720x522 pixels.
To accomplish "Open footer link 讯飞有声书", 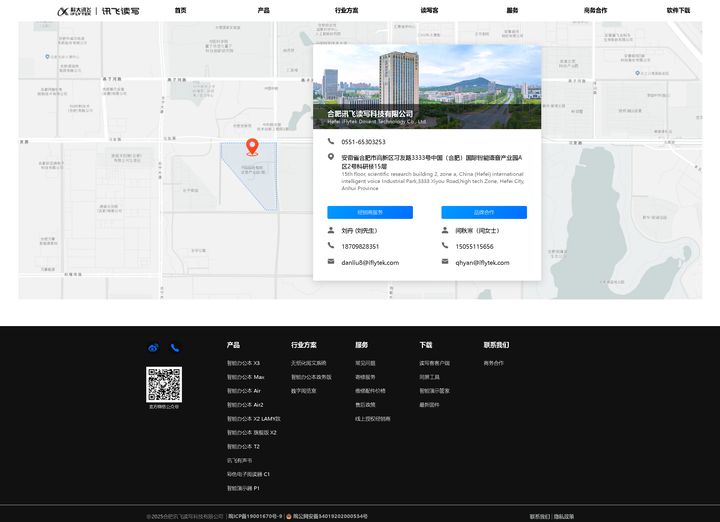I will tap(239, 460).
